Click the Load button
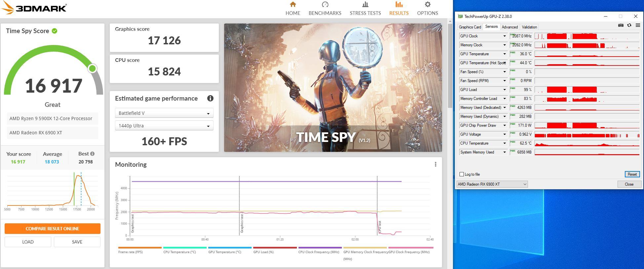The image size is (644, 269). (28, 242)
